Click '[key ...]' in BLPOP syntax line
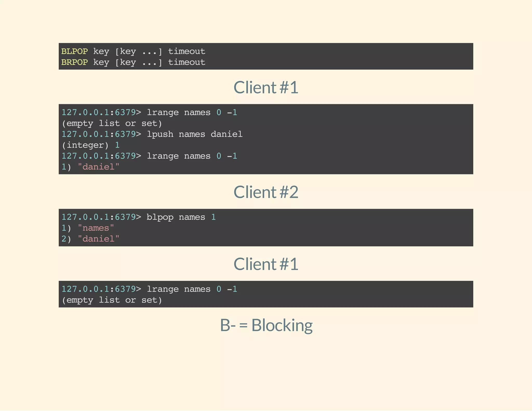 [x=138, y=51]
